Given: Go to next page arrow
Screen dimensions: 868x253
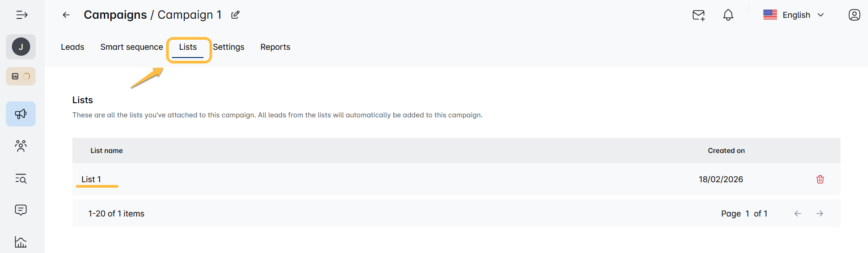Looking at the screenshot, I should coord(820,214).
